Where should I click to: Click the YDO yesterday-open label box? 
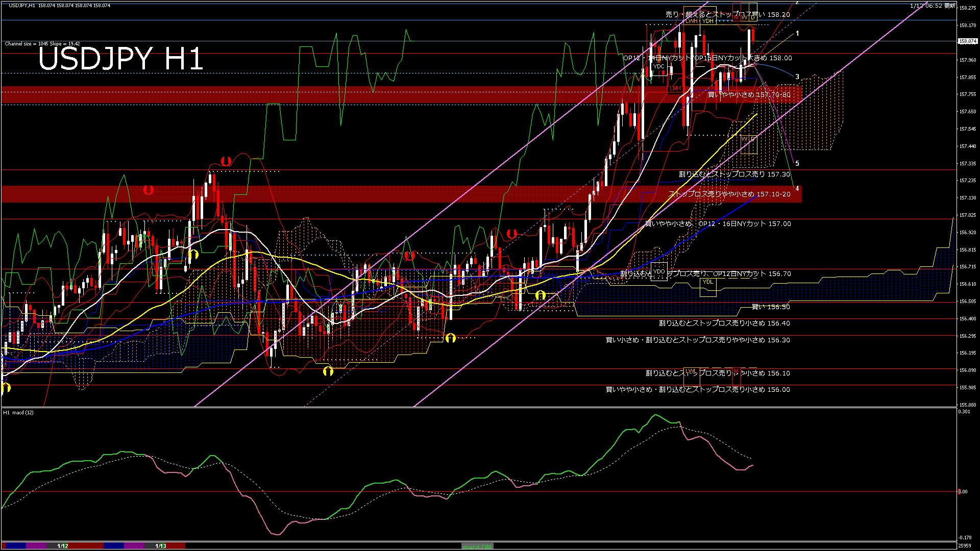pos(659,272)
